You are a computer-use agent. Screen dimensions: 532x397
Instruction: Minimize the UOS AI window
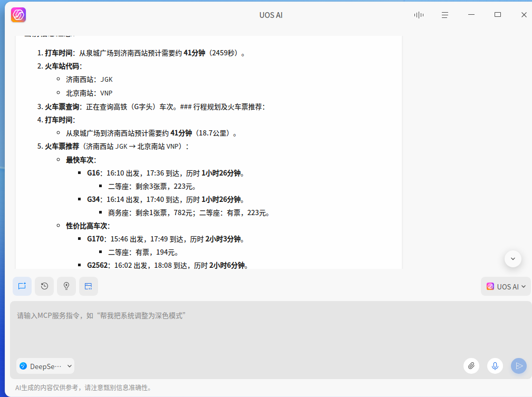[471, 15]
